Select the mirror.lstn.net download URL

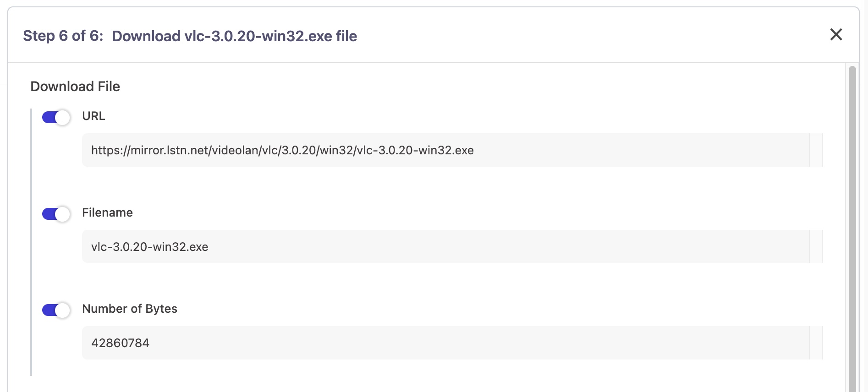click(x=282, y=150)
